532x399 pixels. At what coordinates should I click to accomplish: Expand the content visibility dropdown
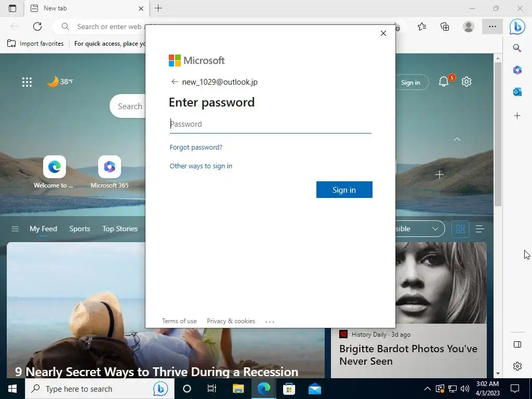click(421, 229)
